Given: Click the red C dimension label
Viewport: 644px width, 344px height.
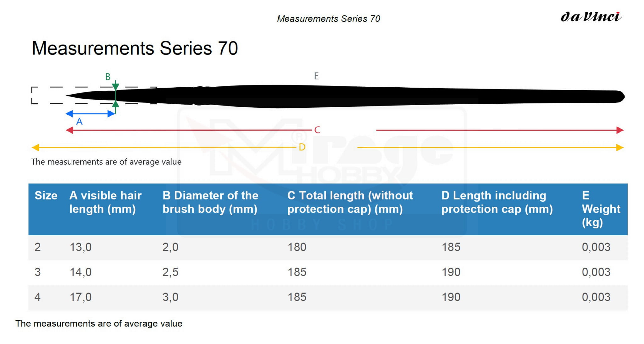Looking at the screenshot, I should (317, 130).
